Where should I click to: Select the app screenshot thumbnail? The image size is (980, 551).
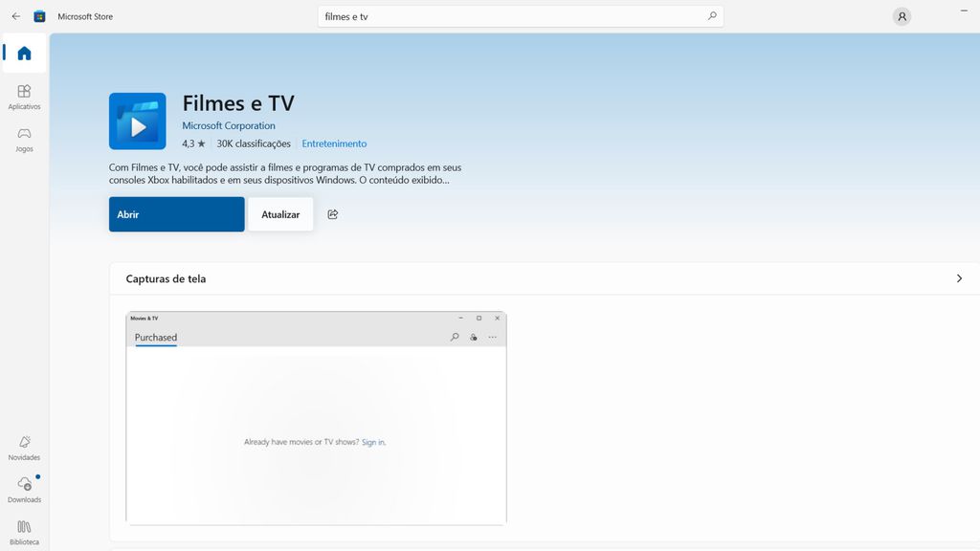(316, 417)
